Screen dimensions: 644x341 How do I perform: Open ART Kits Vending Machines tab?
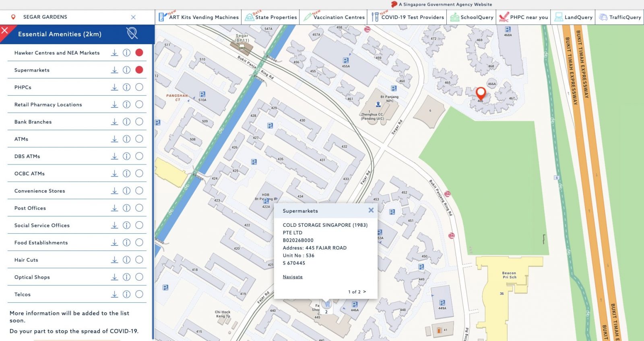(198, 17)
